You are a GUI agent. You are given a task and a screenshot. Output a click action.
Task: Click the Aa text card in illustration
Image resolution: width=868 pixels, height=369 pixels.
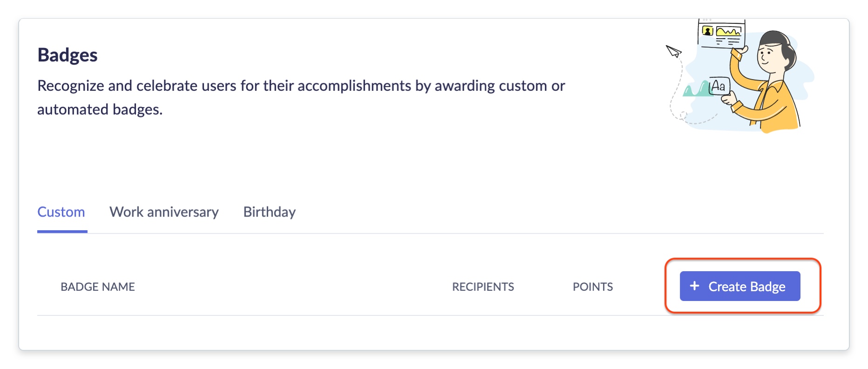tap(719, 86)
